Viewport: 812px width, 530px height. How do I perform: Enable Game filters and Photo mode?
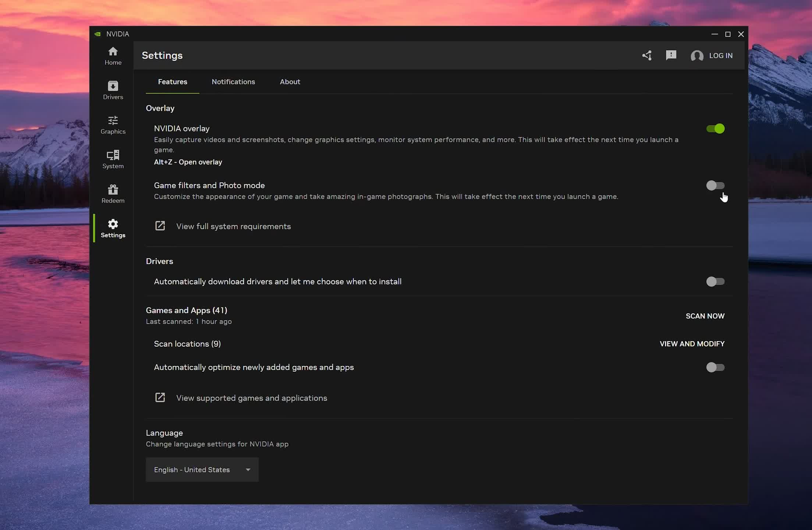[715, 185]
